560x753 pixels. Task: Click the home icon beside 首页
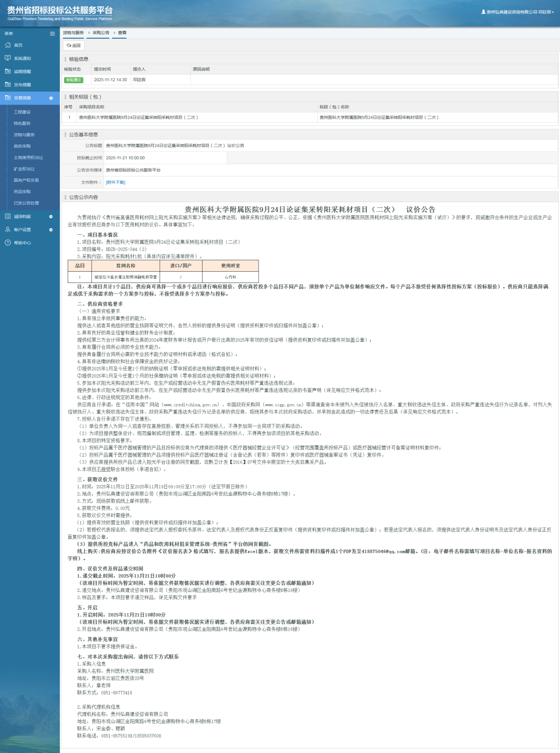[7, 45]
